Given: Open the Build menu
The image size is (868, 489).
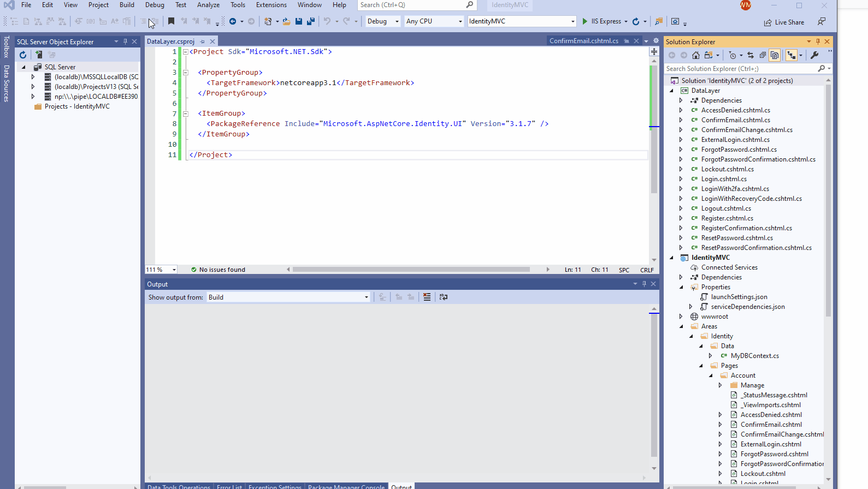Looking at the screenshot, I should [x=127, y=5].
